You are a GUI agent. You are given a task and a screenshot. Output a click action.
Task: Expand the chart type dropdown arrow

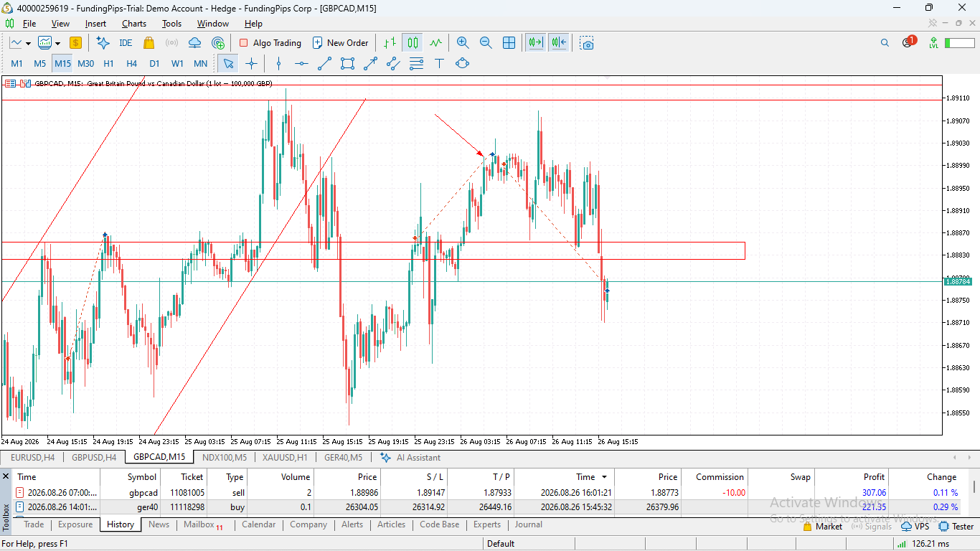point(27,43)
